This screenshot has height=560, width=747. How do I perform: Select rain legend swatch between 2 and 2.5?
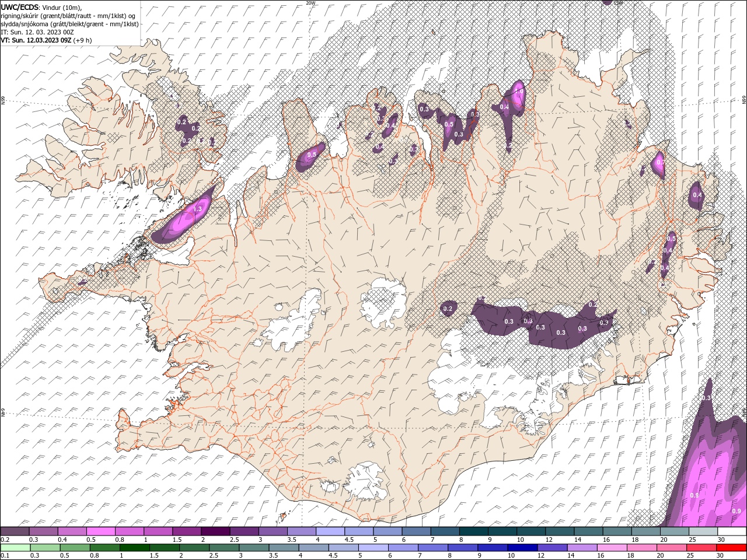click(194, 548)
